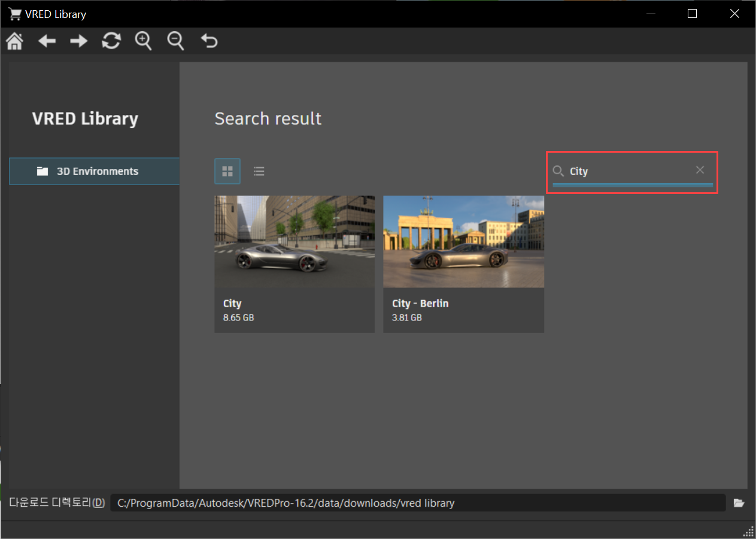Edit the download directory path field
756x539 pixels.
418,503
